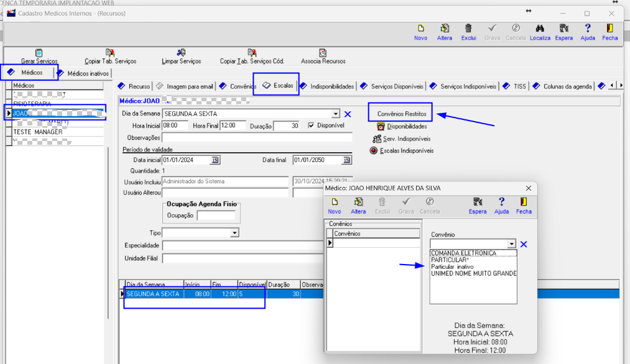Click the Hora Inicial field
Viewport: 630px width, 364px height.
point(175,125)
